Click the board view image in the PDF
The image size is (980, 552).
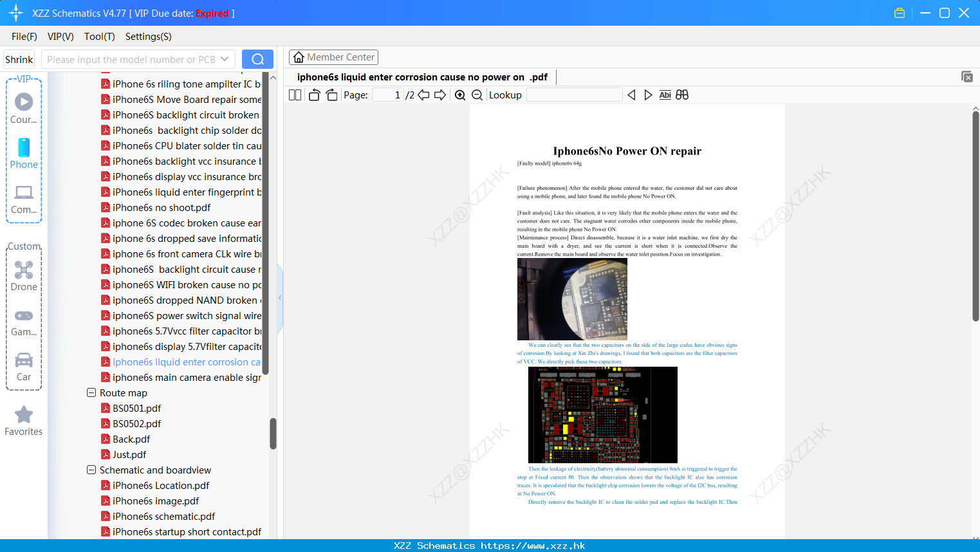point(602,415)
